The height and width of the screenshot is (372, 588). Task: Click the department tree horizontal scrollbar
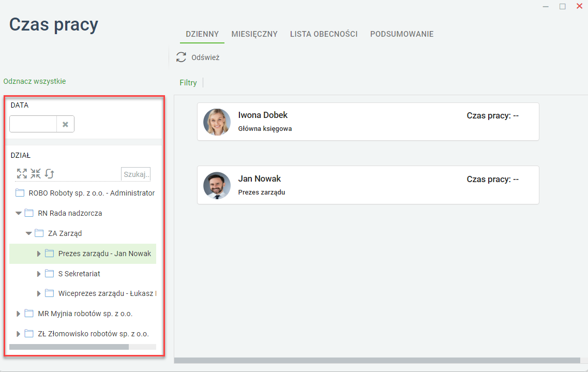pos(69,347)
